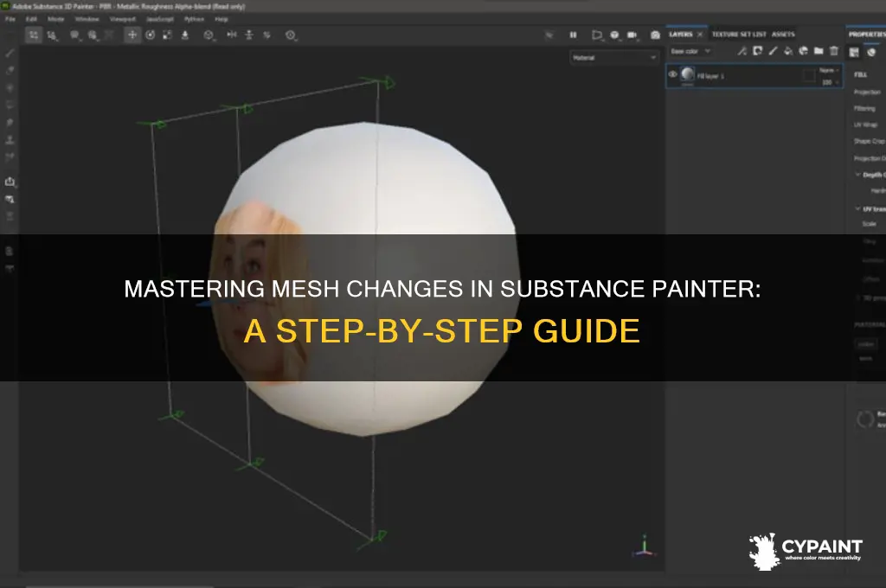This screenshot has width=886, height=588.
Task: Click the first Properties fill icon
Action: (x=854, y=53)
